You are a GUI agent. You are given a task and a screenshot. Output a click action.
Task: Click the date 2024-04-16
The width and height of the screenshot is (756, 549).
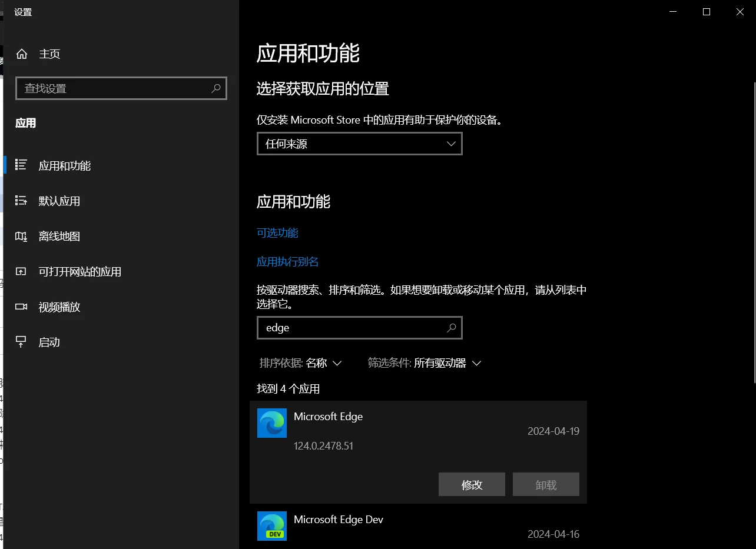[x=553, y=534]
